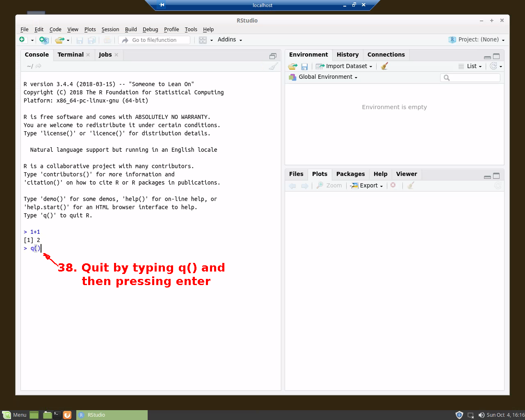Switch to the Help tab in lower pane
The height and width of the screenshot is (420, 525).
click(380, 174)
